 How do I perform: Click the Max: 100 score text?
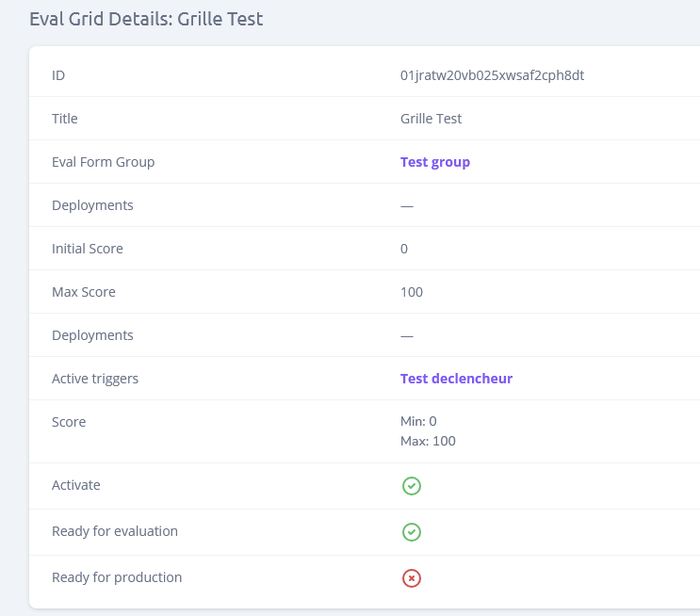click(428, 441)
